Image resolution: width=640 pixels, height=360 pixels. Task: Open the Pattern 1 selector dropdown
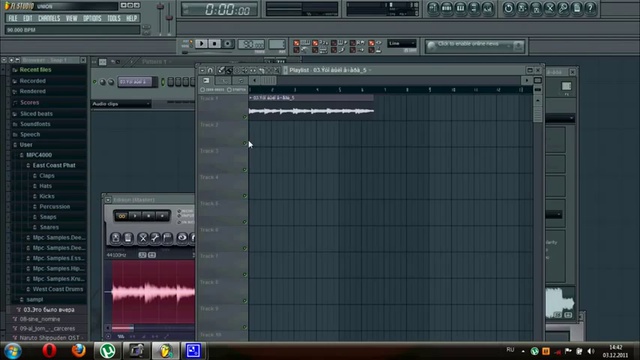(156, 62)
